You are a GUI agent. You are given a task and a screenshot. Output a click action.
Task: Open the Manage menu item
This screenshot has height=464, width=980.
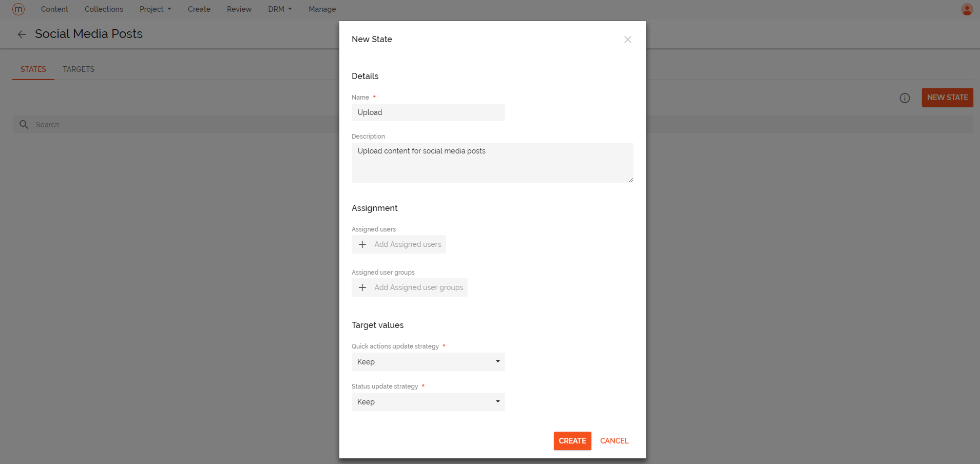(x=322, y=9)
